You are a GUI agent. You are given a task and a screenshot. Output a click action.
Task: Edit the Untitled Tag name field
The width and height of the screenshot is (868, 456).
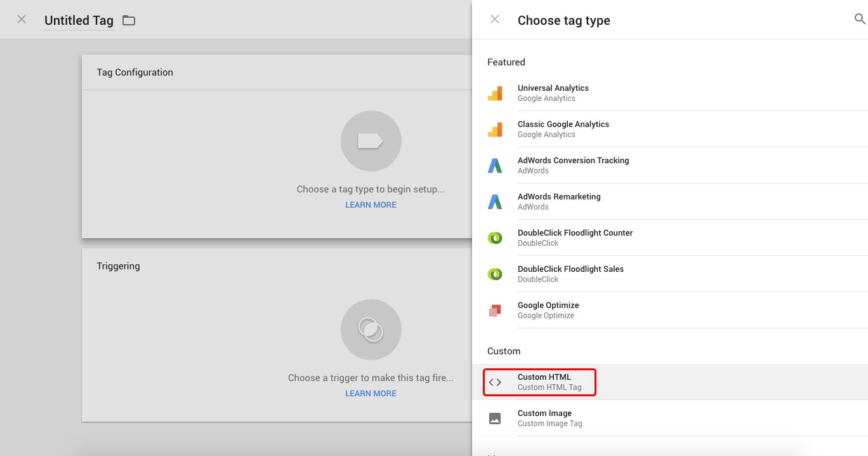point(79,20)
